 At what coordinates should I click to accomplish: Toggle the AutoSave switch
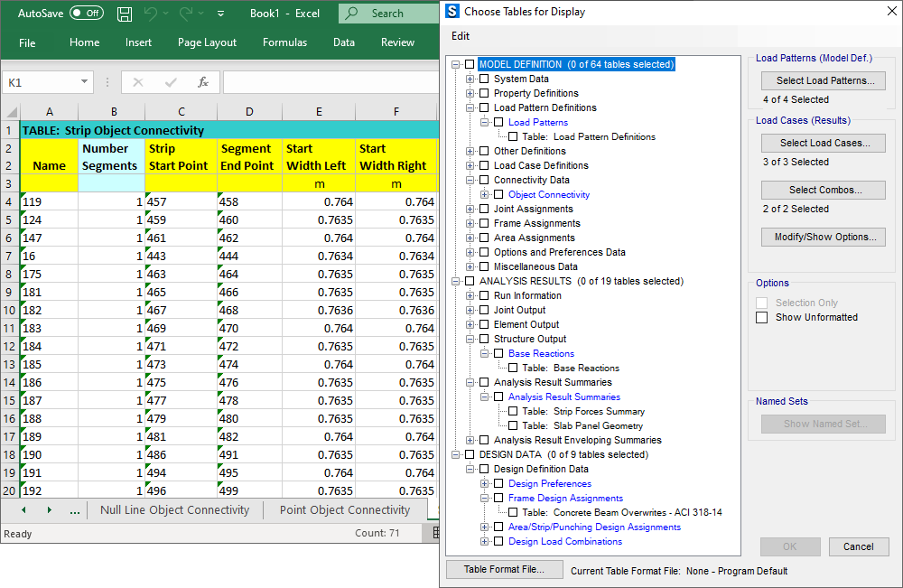[86, 14]
